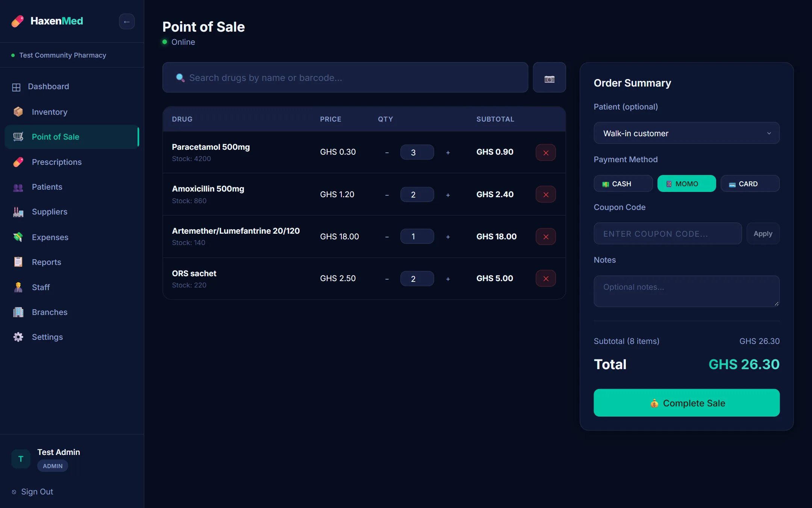The height and width of the screenshot is (508, 812).
Task: Complete the sale
Action: (686, 403)
